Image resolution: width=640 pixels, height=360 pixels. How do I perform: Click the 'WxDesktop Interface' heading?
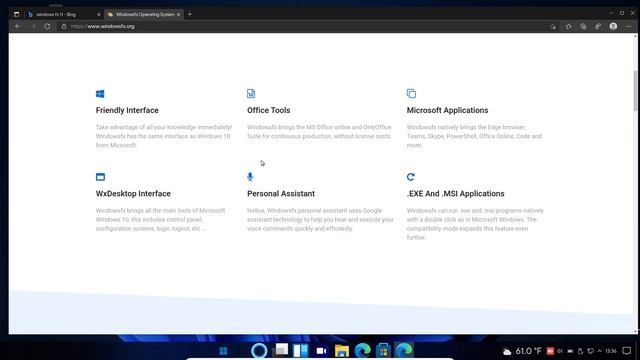[133, 193]
